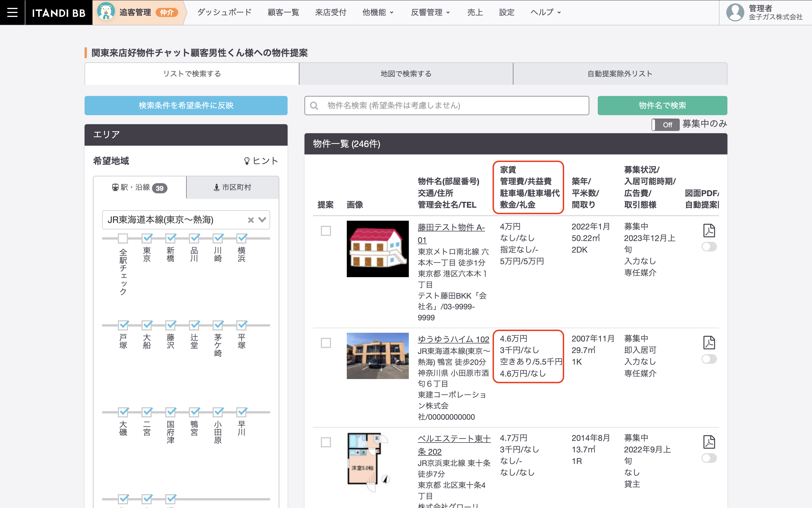Open PDF icon for ベルエステート東十条 202
The height and width of the screenshot is (508, 812).
(709, 442)
